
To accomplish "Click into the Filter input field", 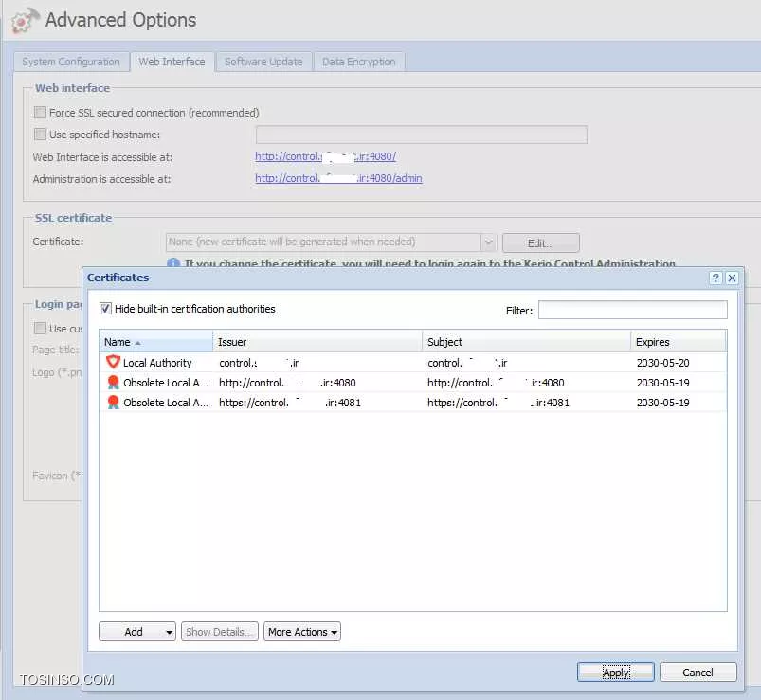I will point(632,310).
